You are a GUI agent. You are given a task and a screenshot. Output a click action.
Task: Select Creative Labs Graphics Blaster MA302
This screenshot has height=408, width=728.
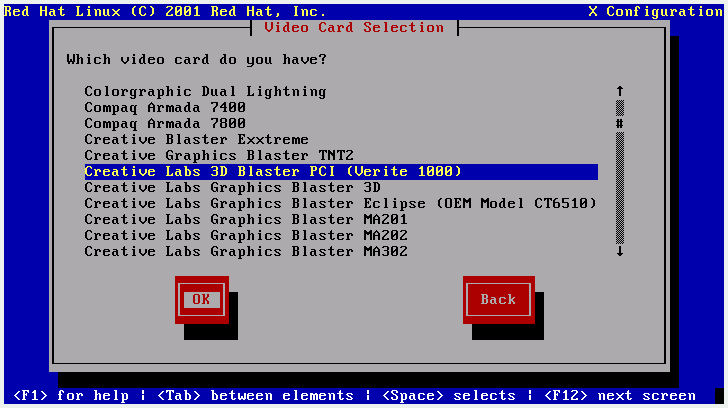pyautogui.click(x=246, y=252)
